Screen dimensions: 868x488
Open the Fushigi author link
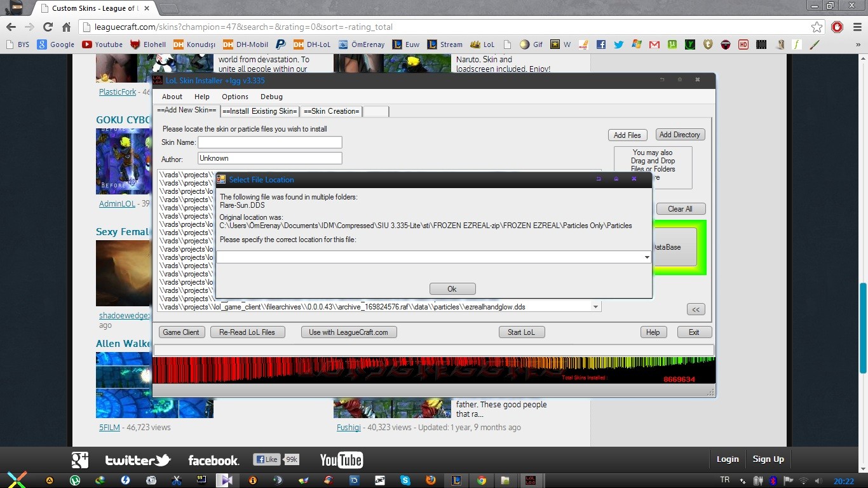[349, 428]
